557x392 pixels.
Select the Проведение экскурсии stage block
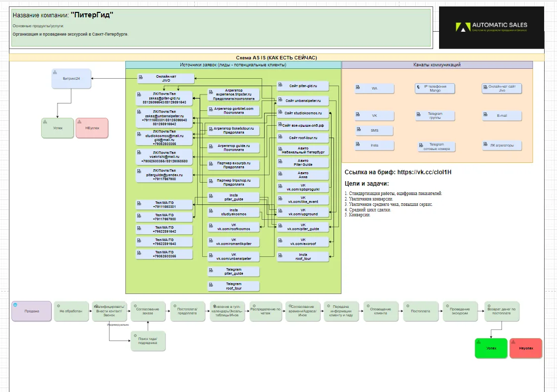coord(460,311)
